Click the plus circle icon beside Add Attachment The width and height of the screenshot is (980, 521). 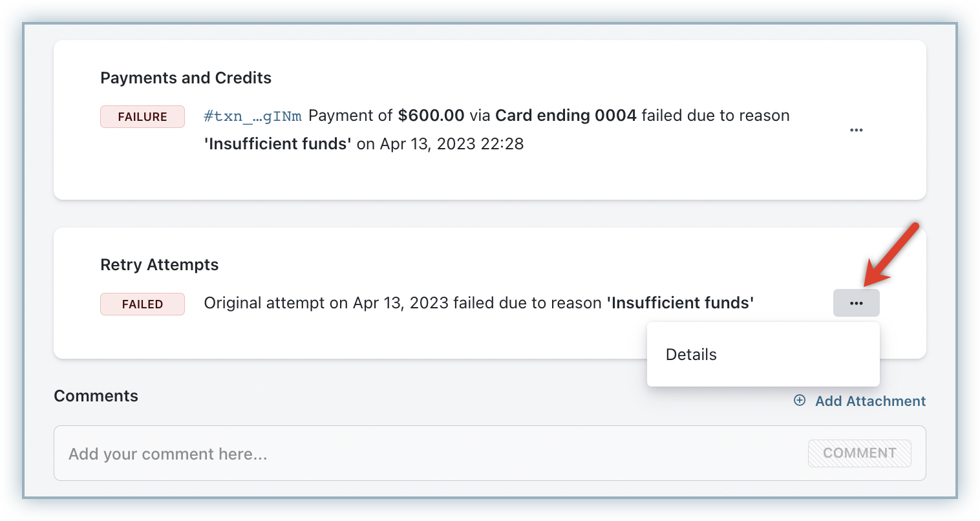(800, 401)
